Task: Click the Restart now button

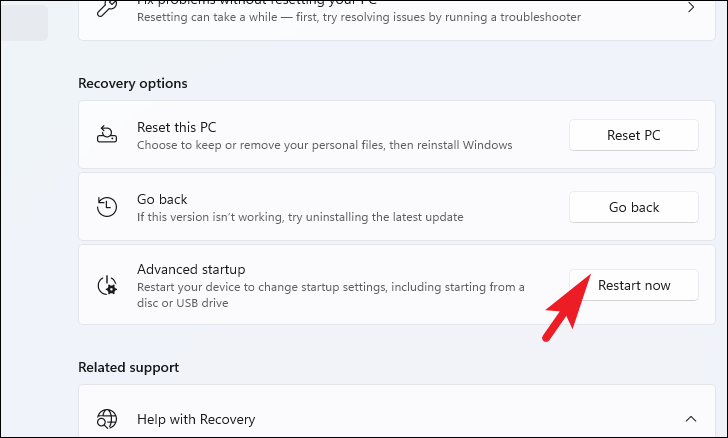Action: (634, 285)
